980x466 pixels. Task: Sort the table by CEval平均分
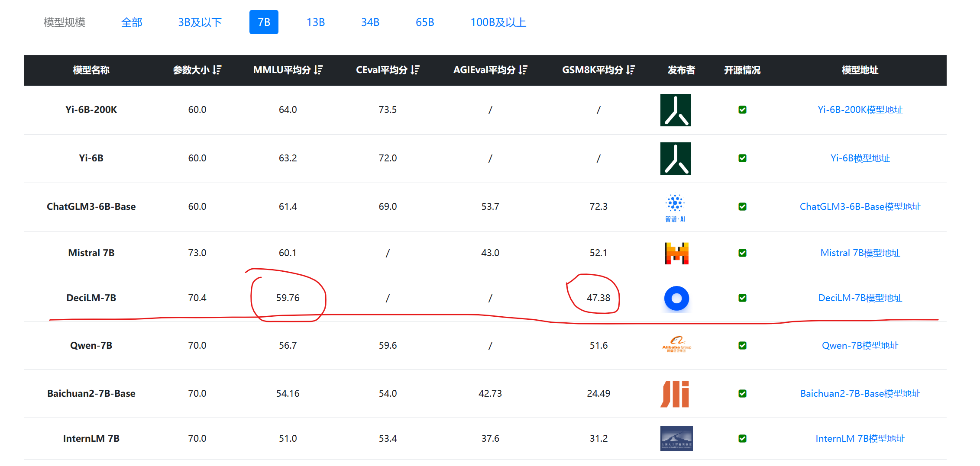tap(415, 70)
